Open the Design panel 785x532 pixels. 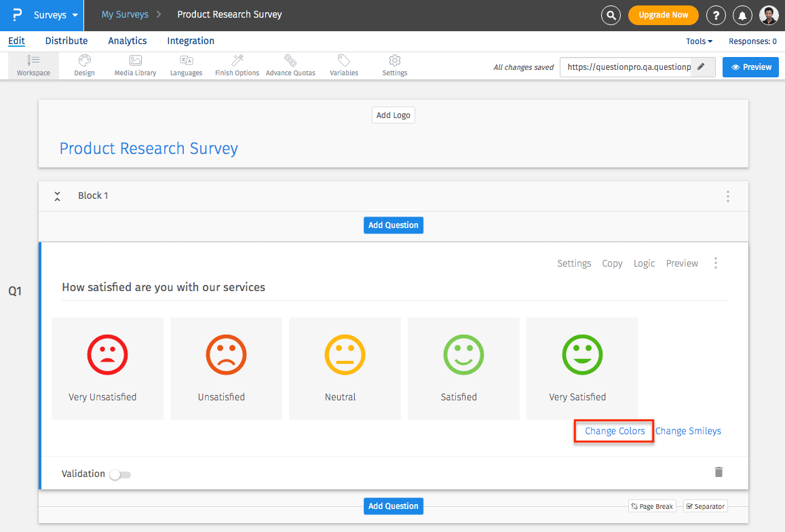coord(84,65)
